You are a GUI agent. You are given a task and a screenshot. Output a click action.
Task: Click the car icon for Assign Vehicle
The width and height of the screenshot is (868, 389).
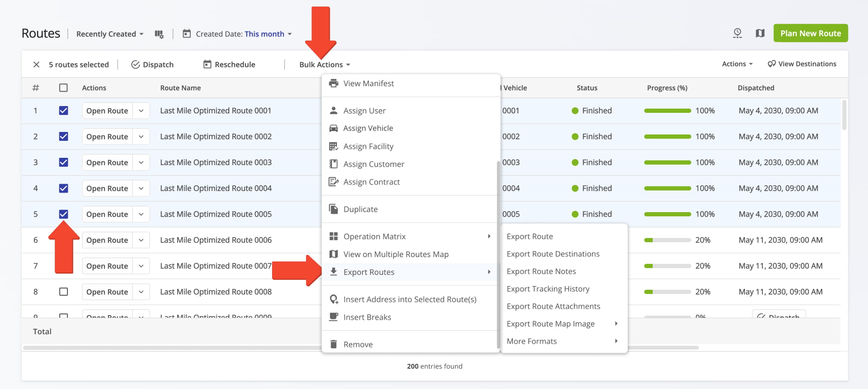click(x=334, y=128)
